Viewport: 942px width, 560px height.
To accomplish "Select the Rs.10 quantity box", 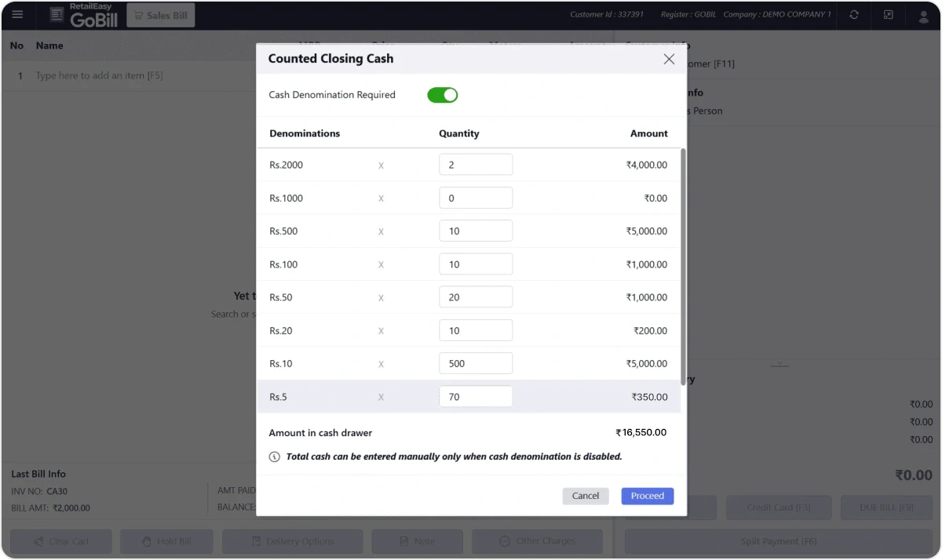I will click(475, 364).
